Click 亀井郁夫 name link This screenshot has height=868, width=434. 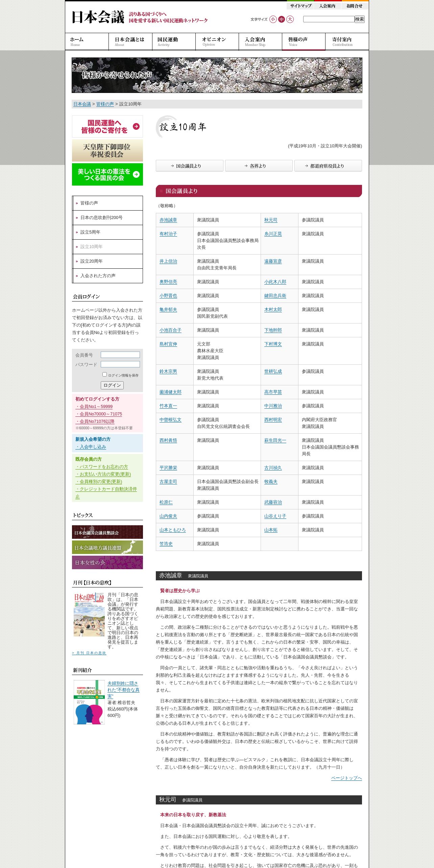(x=168, y=310)
